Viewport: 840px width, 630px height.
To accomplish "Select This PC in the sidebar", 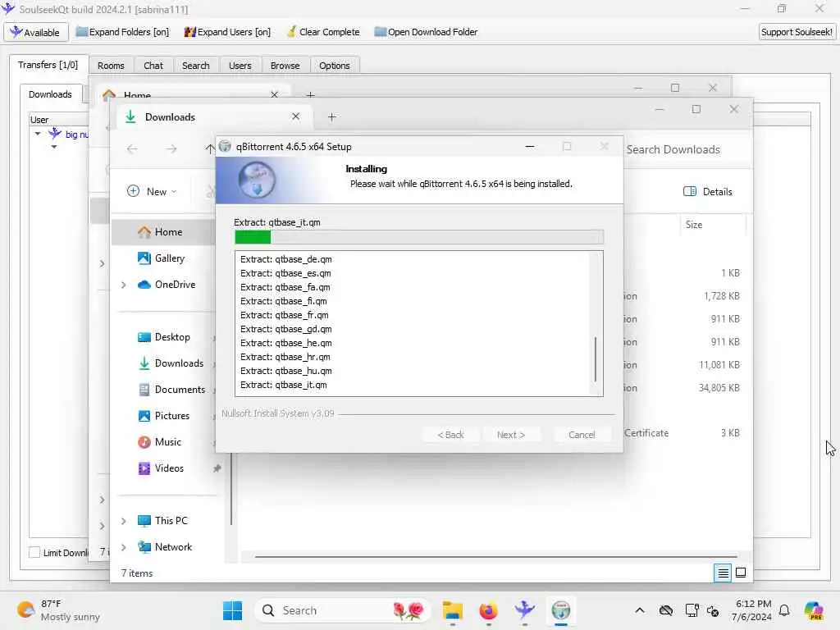I will pos(171,521).
